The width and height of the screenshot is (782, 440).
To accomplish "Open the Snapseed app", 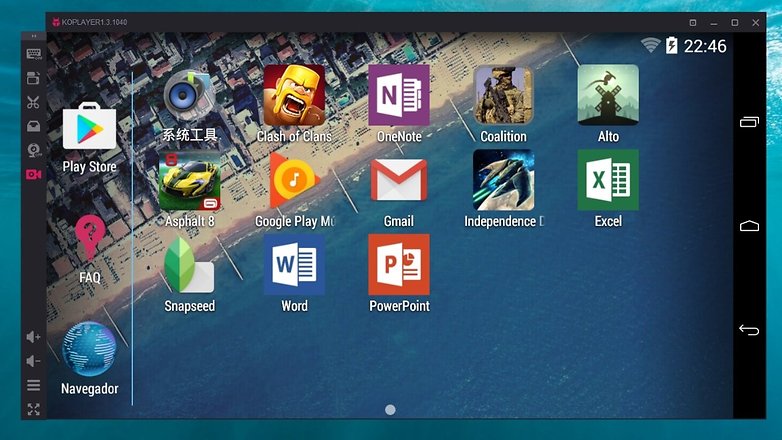I will pyautogui.click(x=189, y=265).
